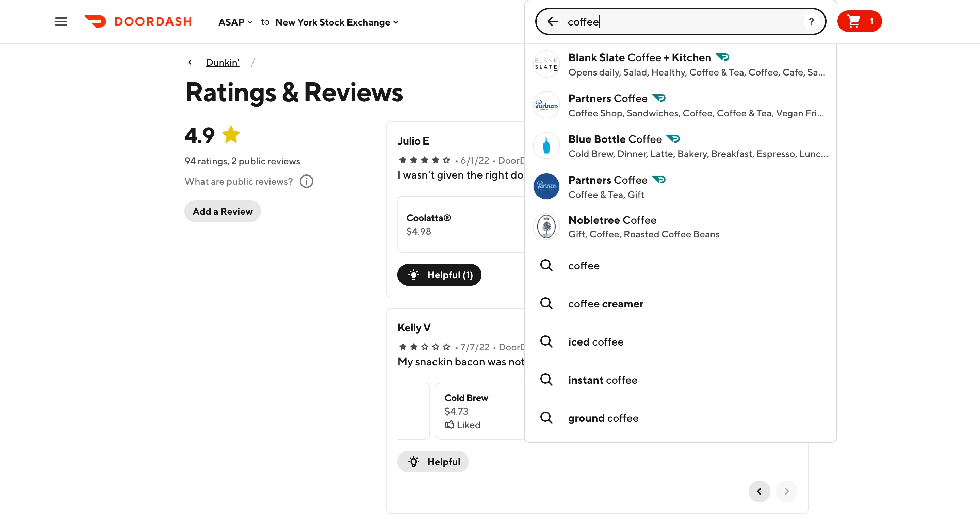
Task: Open the ASAP delivery time dropdown
Action: point(235,22)
